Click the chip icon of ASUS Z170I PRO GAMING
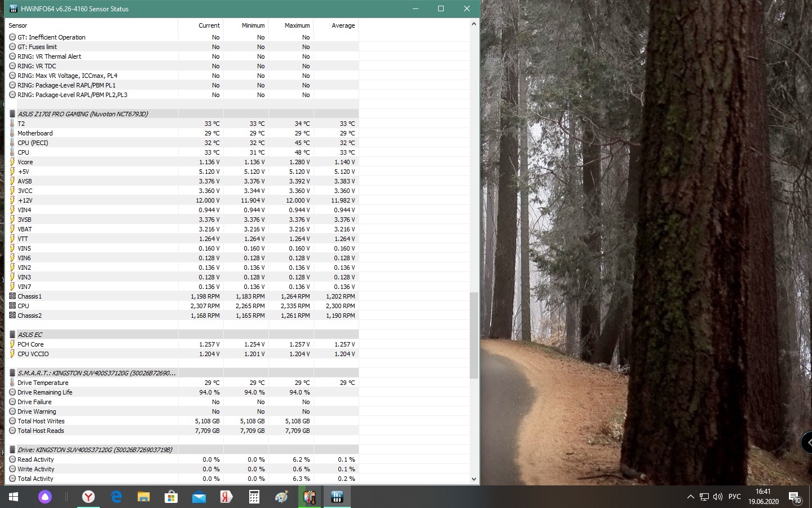 (x=12, y=114)
